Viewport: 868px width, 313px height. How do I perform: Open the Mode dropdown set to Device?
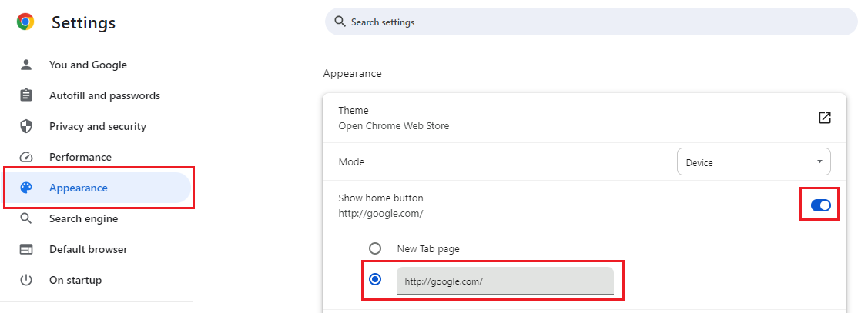(753, 162)
